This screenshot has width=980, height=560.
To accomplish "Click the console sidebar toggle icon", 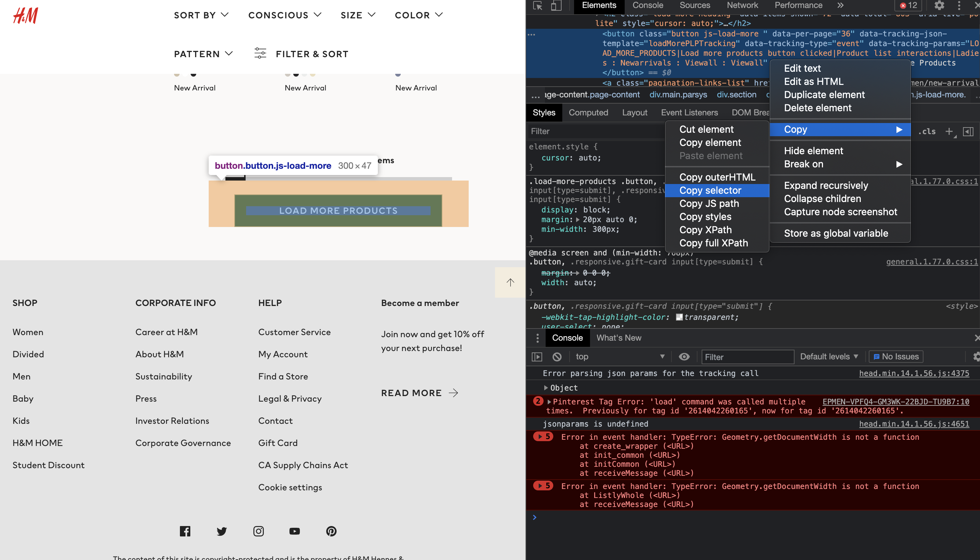I will tap(537, 357).
